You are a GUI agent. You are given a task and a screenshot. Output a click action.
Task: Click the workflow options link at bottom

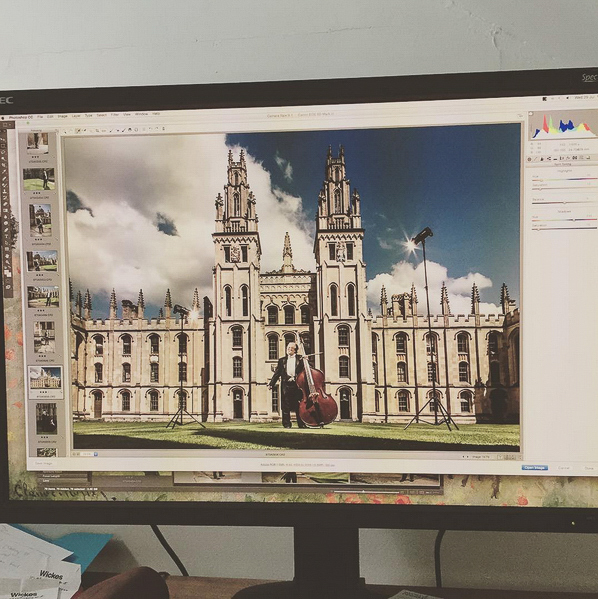297,465
